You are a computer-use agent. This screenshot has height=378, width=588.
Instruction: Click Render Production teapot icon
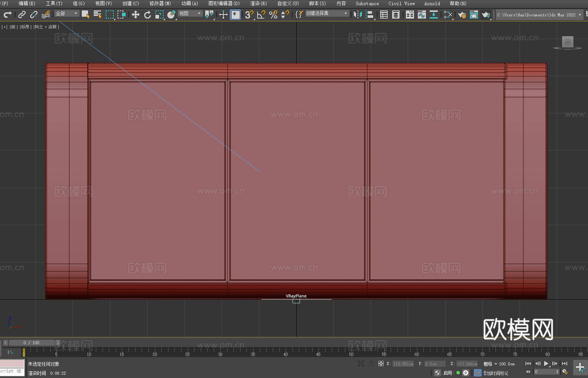click(486, 14)
